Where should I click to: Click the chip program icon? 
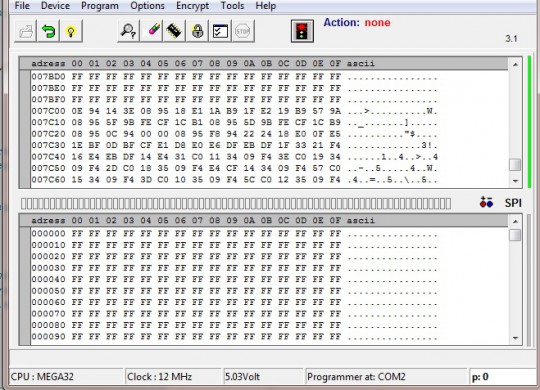[x=174, y=31]
